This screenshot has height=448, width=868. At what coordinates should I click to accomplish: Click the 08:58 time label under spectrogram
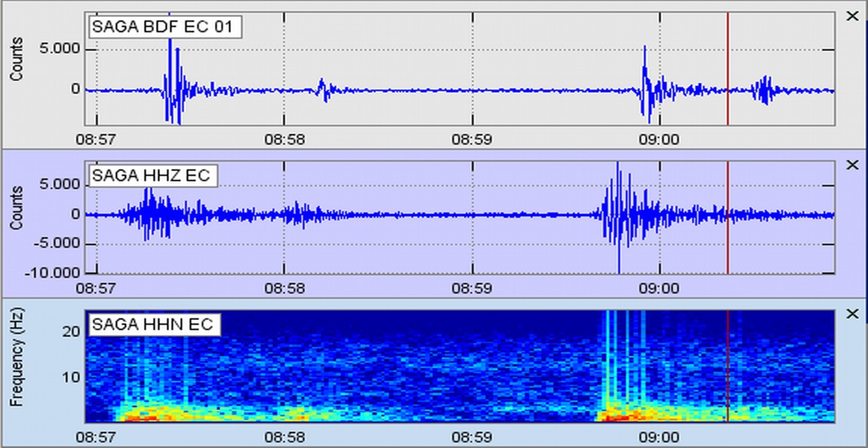coord(285,437)
